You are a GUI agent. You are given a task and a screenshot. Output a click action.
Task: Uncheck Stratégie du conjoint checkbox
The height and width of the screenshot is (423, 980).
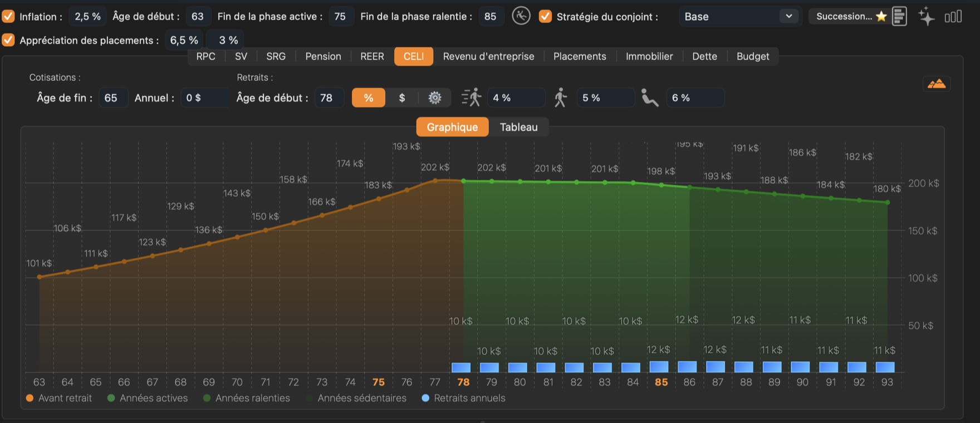[x=546, y=16]
